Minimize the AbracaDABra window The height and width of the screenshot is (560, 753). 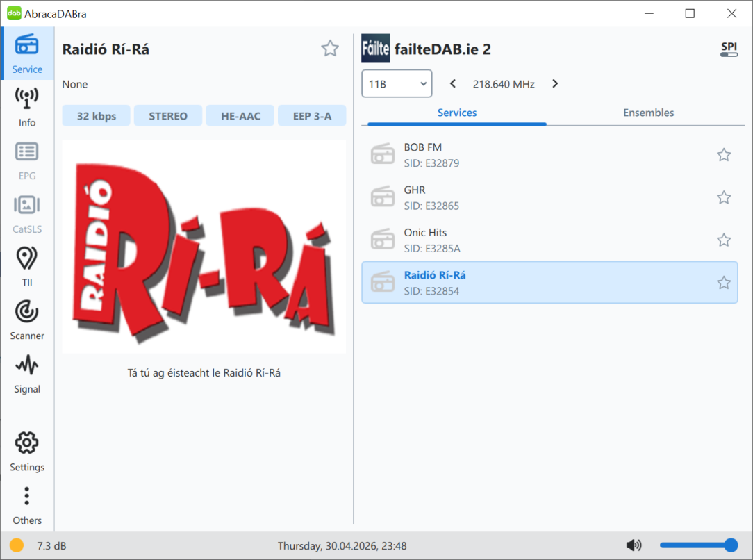(x=649, y=13)
